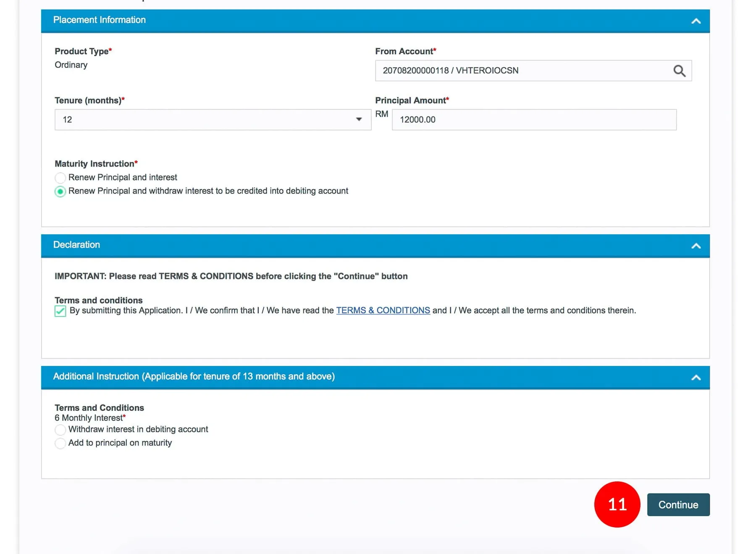Open the Tenure (months) dropdown arrow
This screenshot has height=554, width=756.
(x=359, y=120)
